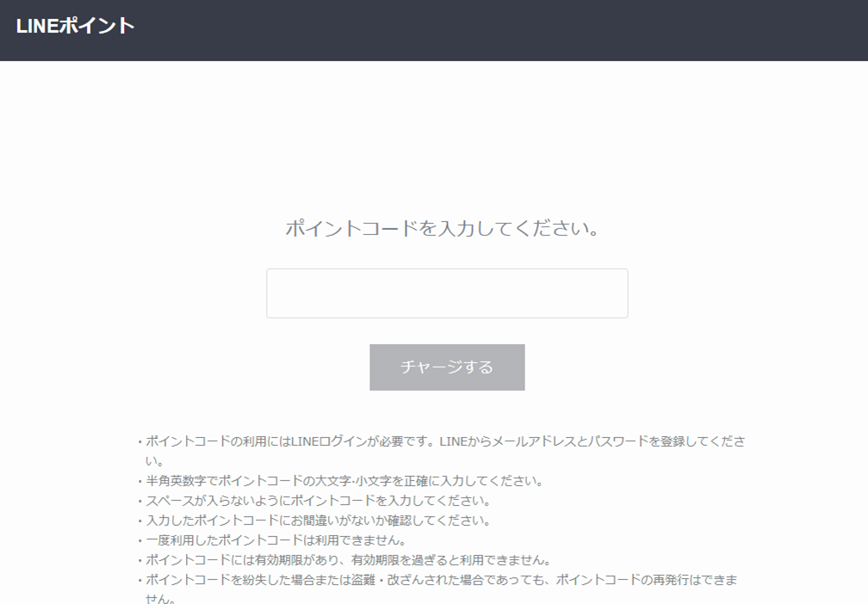Select the note about LINEログインが必要です
868x604 pixels.
[x=441, y=451]
